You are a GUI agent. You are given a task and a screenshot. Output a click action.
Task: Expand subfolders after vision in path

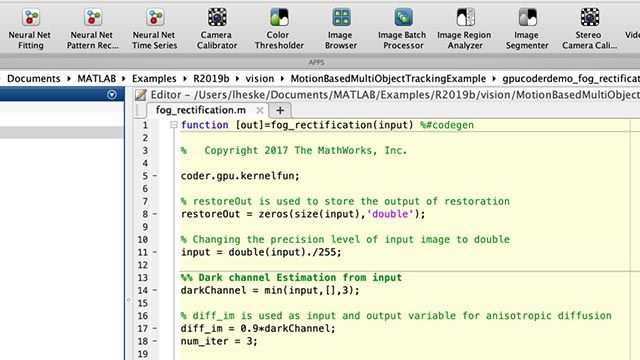tap(282, 78)
